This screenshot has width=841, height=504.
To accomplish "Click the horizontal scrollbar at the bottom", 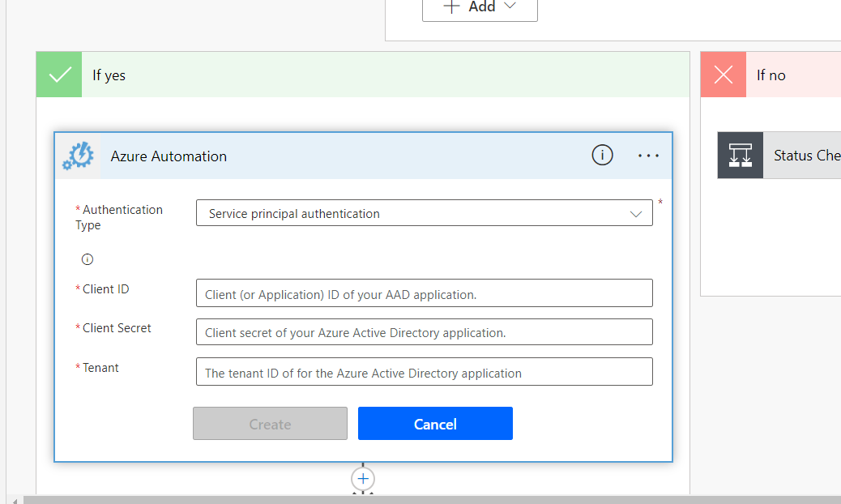I will 432,500.
